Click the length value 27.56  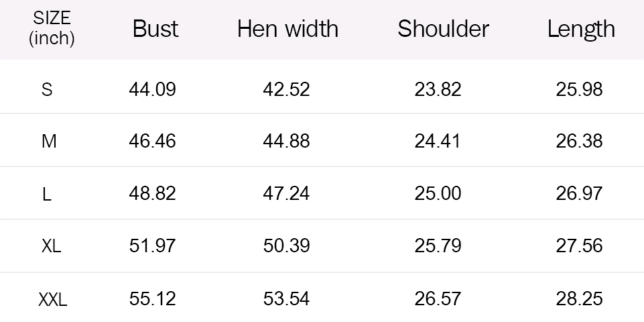pyautogui.click(x=579, y=246)
